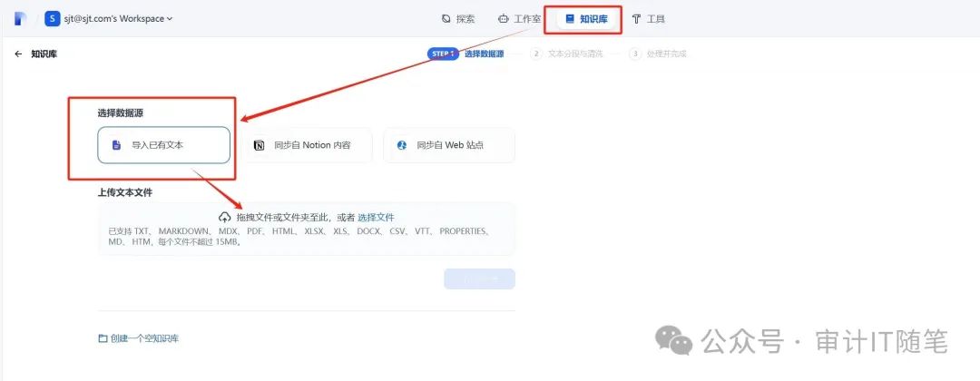Click the Notion logo icon
The width and height of the screenshot is (980, 381).
click(260, 145)
